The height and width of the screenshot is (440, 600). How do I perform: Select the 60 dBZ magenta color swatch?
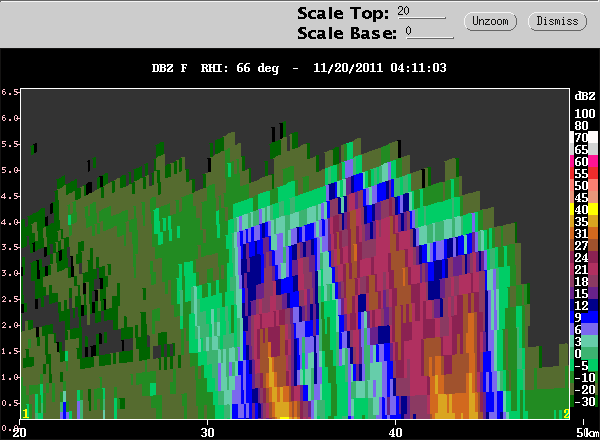point(584,161)
